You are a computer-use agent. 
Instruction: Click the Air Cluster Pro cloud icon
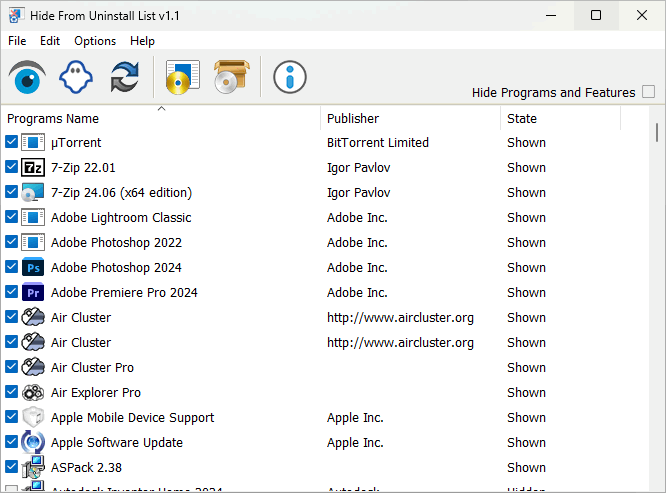point(33,367)
